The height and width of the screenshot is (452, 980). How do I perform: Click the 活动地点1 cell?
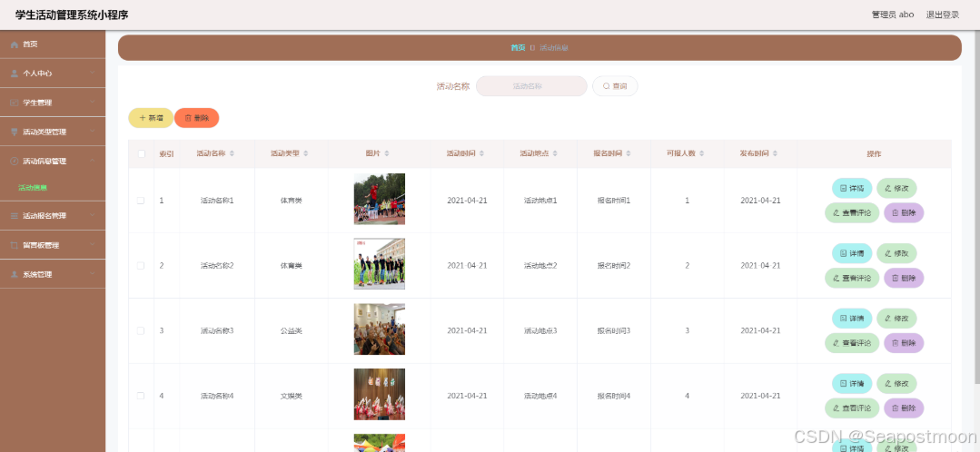[540, 201]
